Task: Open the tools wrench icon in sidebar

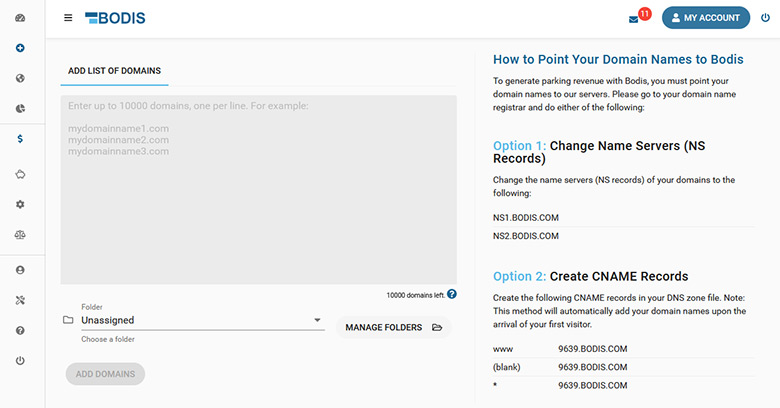Action: (x=20, y=301)
